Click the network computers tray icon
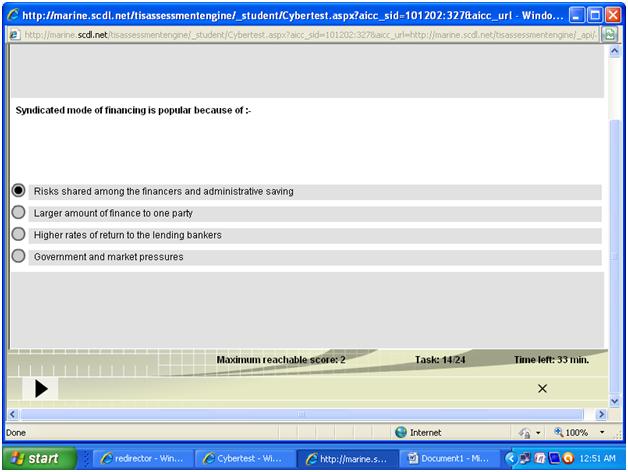The width and height of the screenshot is (628, 472). 525,458
